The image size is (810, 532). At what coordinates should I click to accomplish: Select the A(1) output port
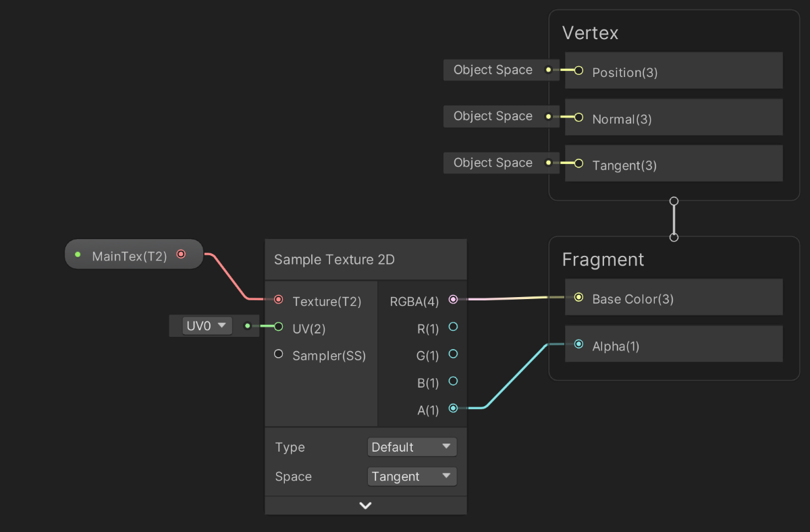pyautogui.click(x=453, y=408)
